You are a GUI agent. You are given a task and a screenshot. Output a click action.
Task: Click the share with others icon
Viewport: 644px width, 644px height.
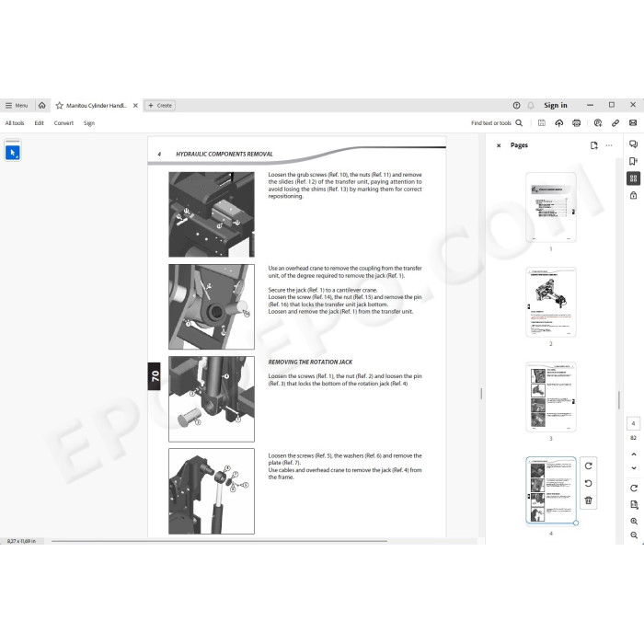coord(598,122)
